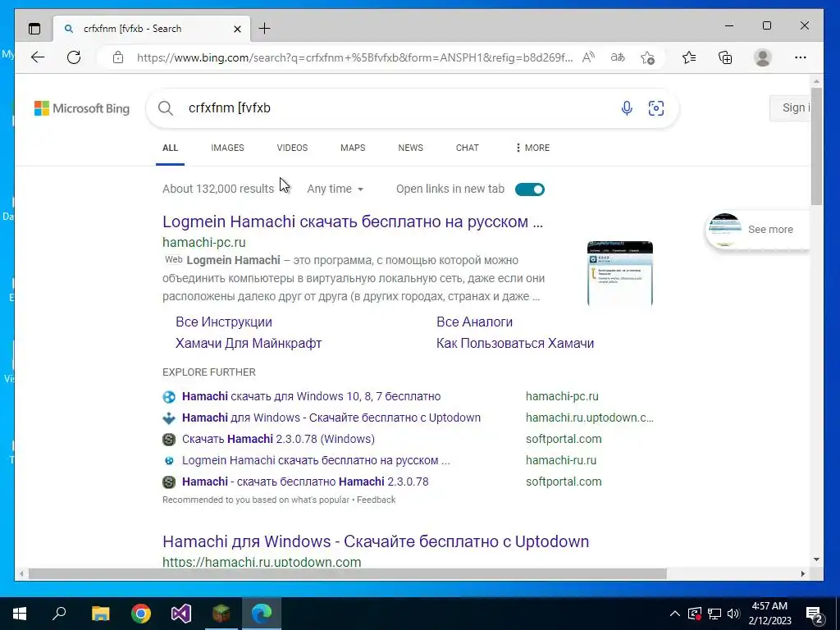Go to Microsoft Bing home logo
Viewport: 840px width, 630px height.
pos(82,108)
